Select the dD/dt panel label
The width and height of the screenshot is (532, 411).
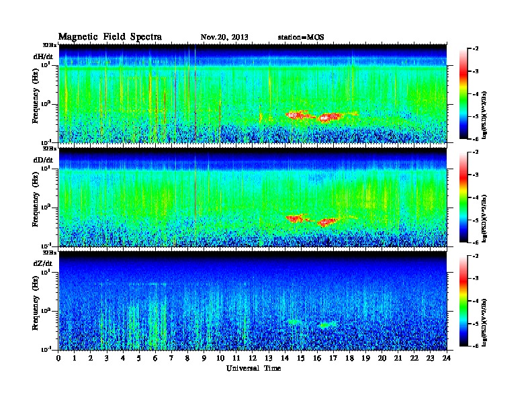click(x=43, y=160)
